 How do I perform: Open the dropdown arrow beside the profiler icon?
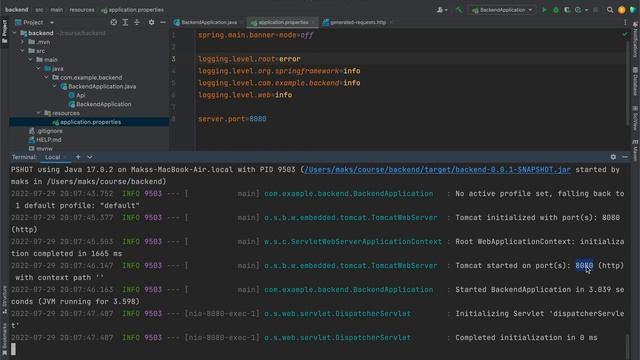pyautogui.click(x=586, y=10)
